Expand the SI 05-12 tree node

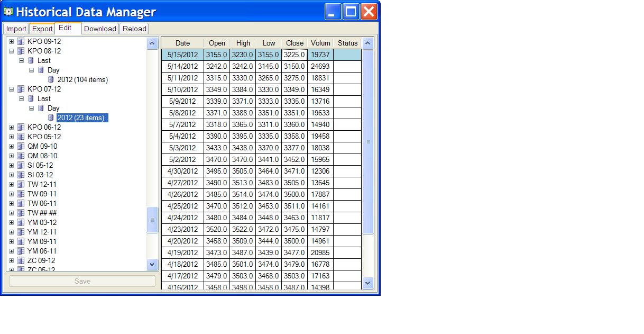coord(12,165)
